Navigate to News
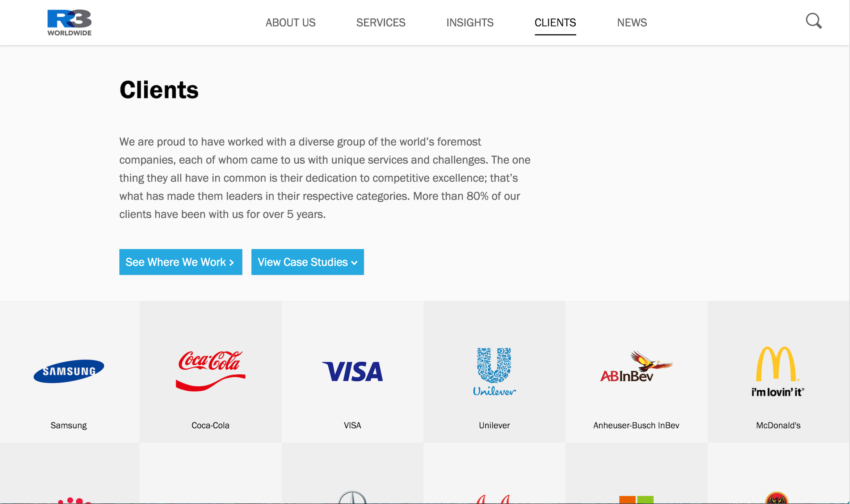Image resolution: width=850 pixels, height=504 pixels. tap(632, 22)
